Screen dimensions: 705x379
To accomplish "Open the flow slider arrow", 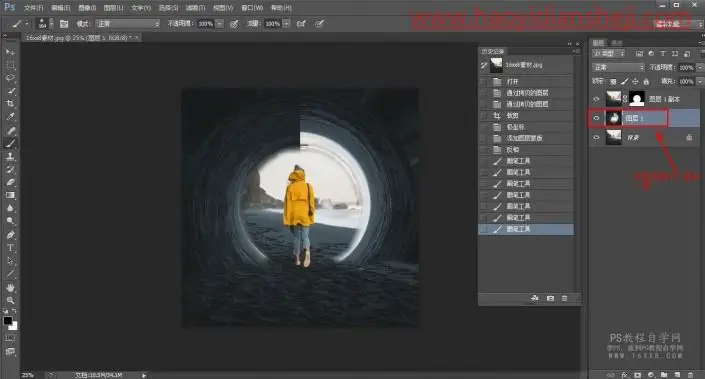I will (286, 24).
